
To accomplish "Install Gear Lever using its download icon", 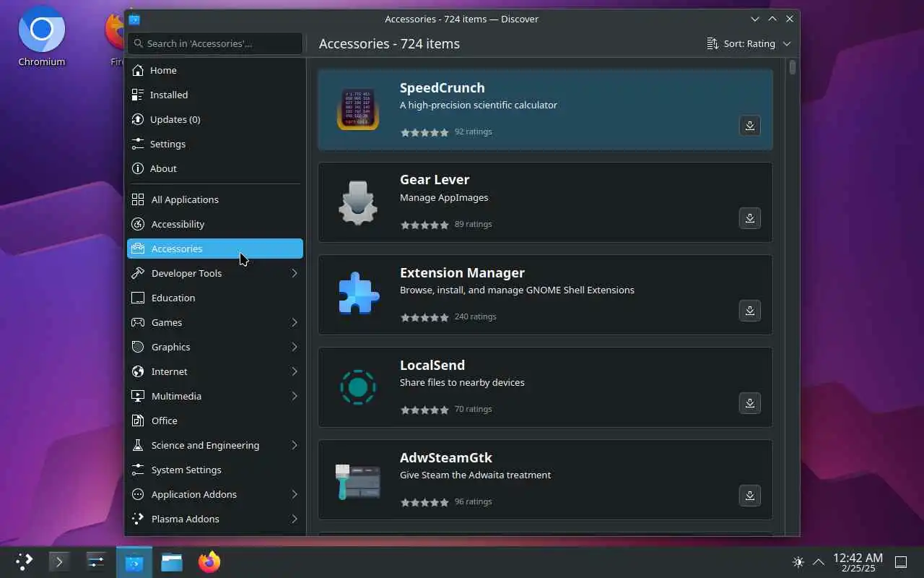I will [x=750, y=218].
